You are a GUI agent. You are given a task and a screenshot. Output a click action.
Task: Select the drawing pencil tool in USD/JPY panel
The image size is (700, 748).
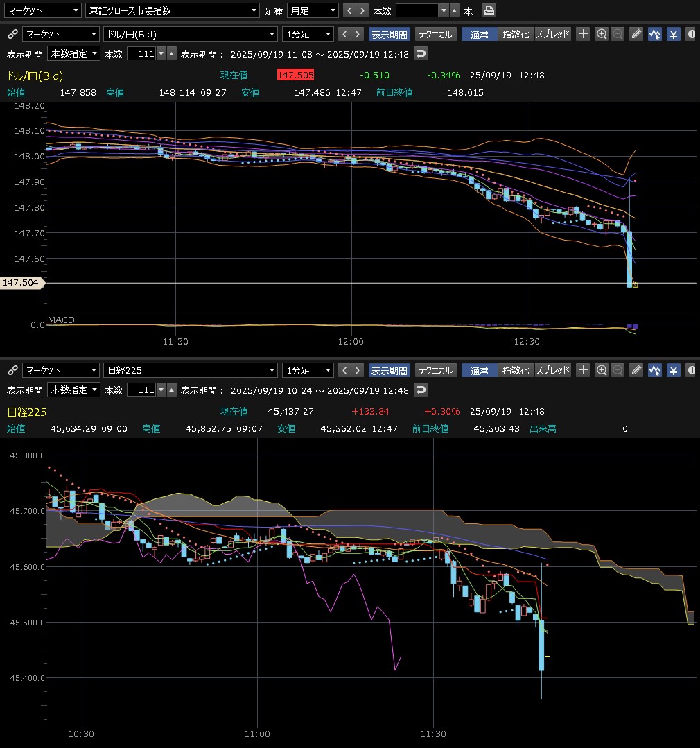pos(636,34)
